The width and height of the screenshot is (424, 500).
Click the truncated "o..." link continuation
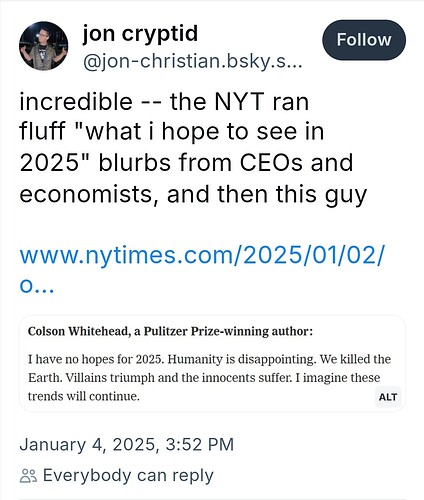point(37,286)
